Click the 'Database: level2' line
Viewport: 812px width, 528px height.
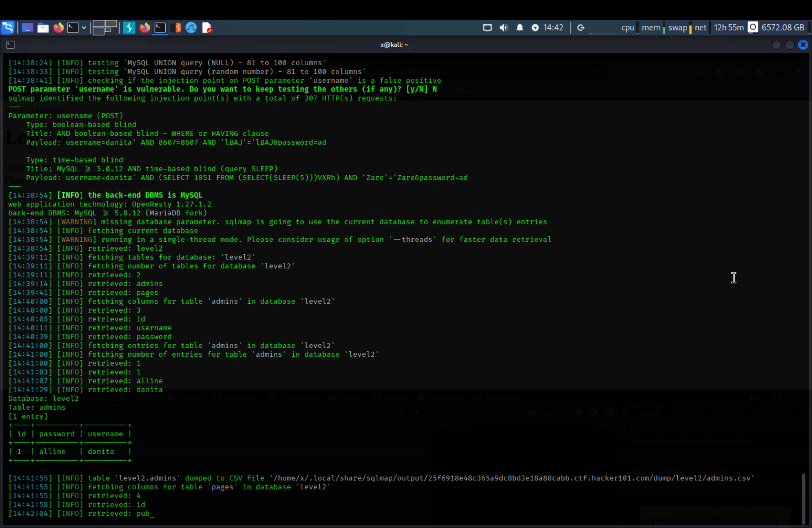click(x=43, y=398)
